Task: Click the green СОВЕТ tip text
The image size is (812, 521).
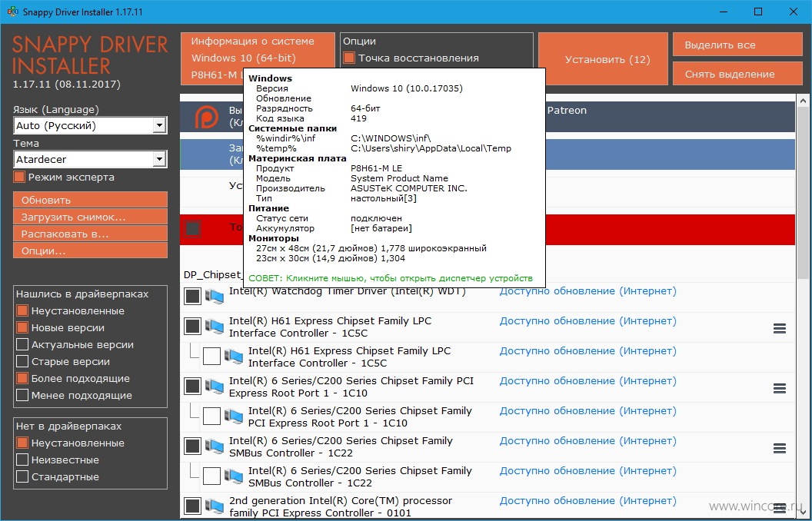Action: pyautogui.click(x=391, y=278)
